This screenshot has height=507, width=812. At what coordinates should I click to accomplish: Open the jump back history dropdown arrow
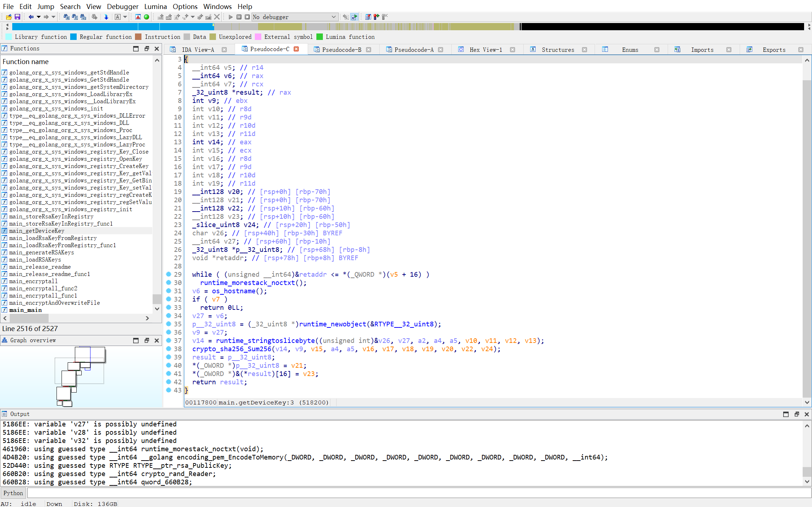click(39, 17)
